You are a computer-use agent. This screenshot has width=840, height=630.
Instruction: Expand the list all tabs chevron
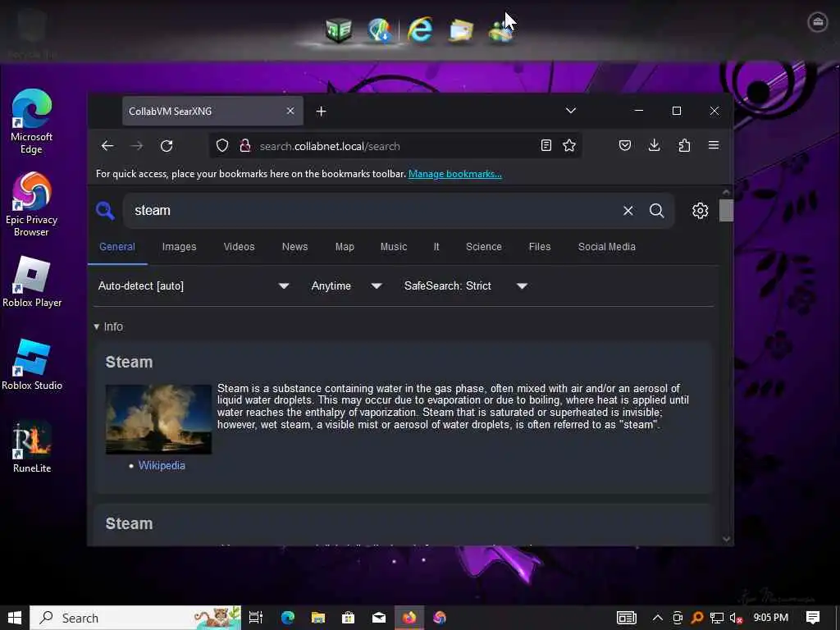pos(571,111)
